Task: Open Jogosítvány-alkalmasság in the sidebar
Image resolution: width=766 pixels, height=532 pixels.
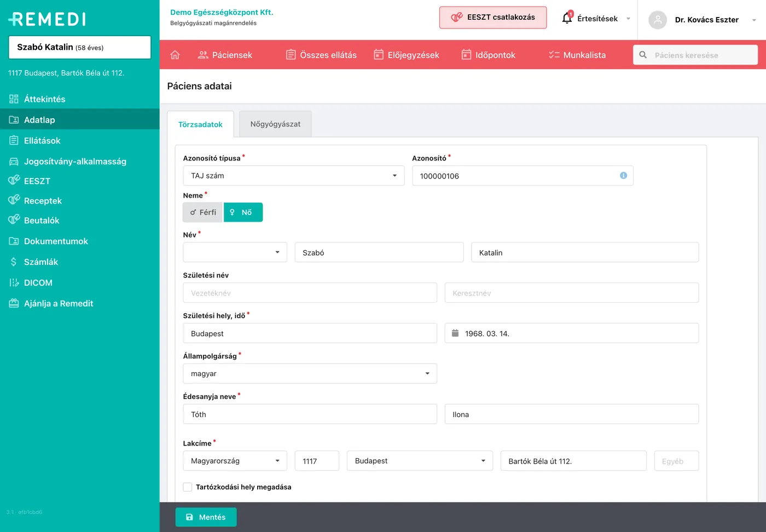Action: [80, 161]
